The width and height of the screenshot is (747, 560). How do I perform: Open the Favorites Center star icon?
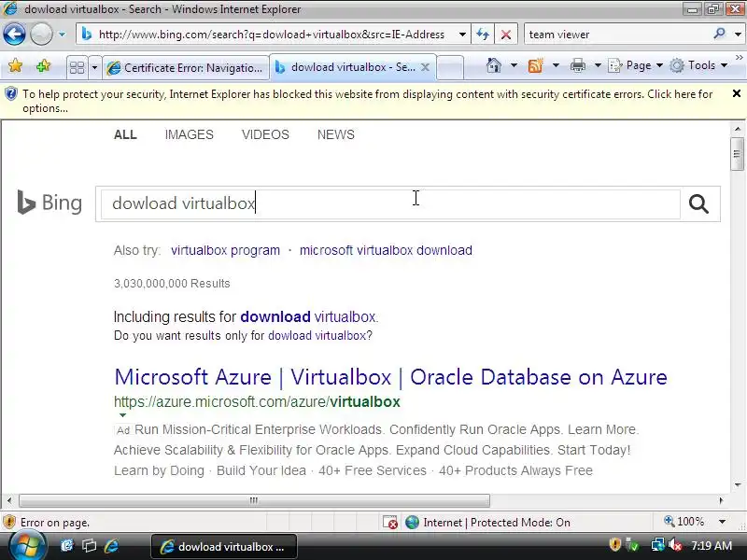15,65
